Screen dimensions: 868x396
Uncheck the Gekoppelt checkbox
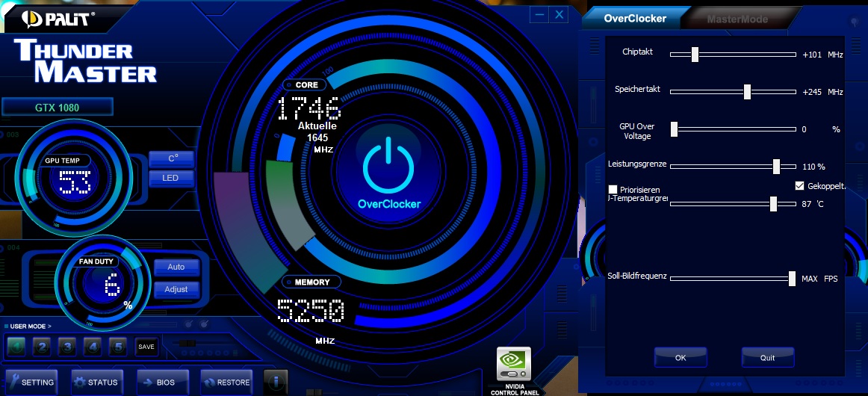(x=799, y=185)
